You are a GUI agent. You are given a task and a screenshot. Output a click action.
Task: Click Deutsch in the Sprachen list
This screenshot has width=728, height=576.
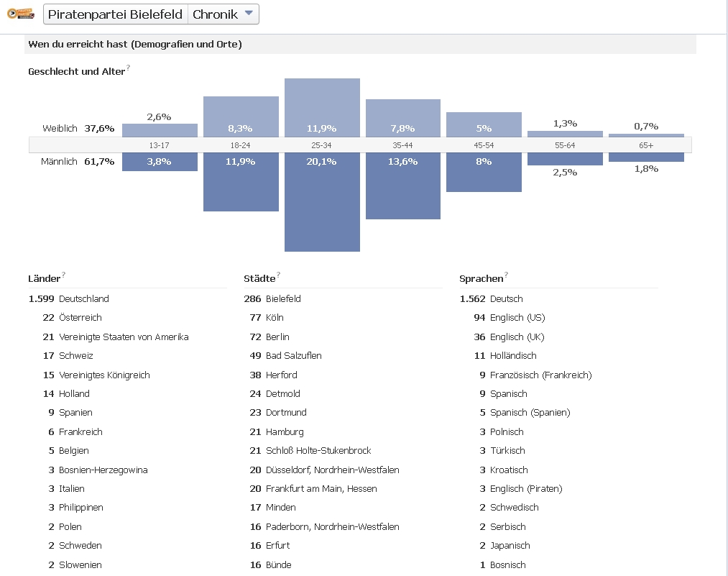[506, 298]
